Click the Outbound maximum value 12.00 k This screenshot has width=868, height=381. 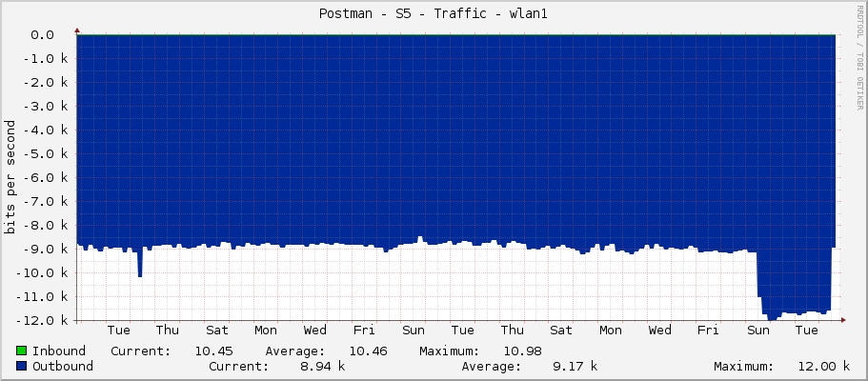[824, 366]
